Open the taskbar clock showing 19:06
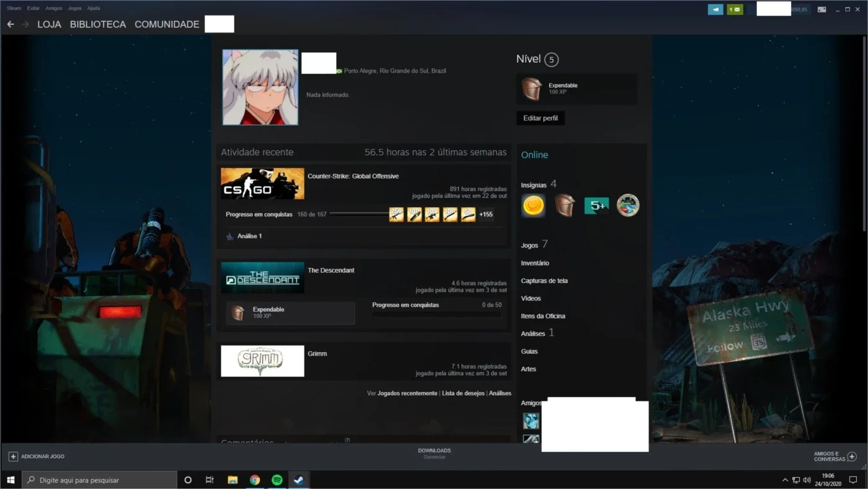The height and width of the screenshot is (489, 868). click(x=828, y=480)
